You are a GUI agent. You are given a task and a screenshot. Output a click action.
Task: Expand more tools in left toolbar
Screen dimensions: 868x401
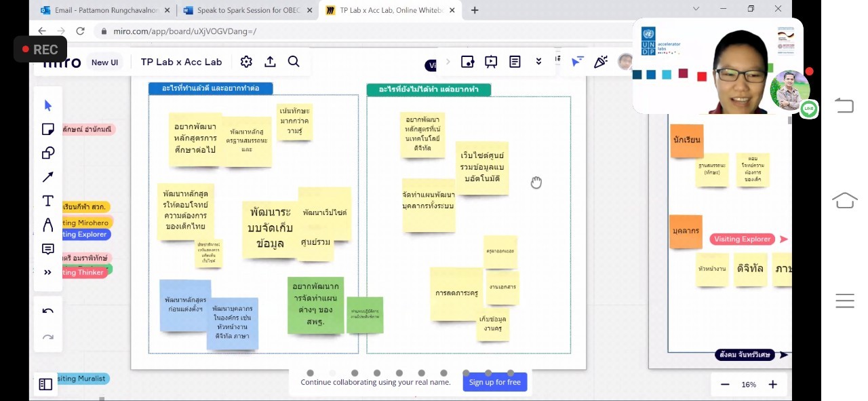click(x=48, y=273)
